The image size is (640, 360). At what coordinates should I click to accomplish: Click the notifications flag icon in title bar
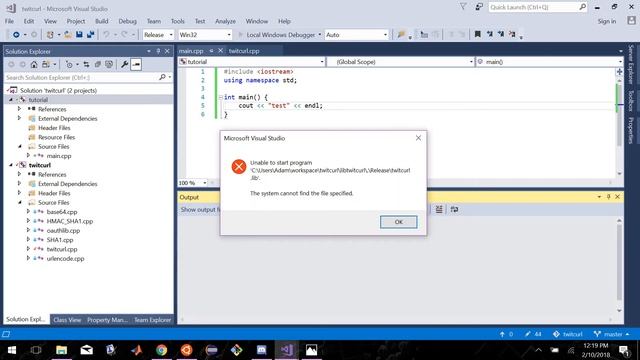[463, 7]
